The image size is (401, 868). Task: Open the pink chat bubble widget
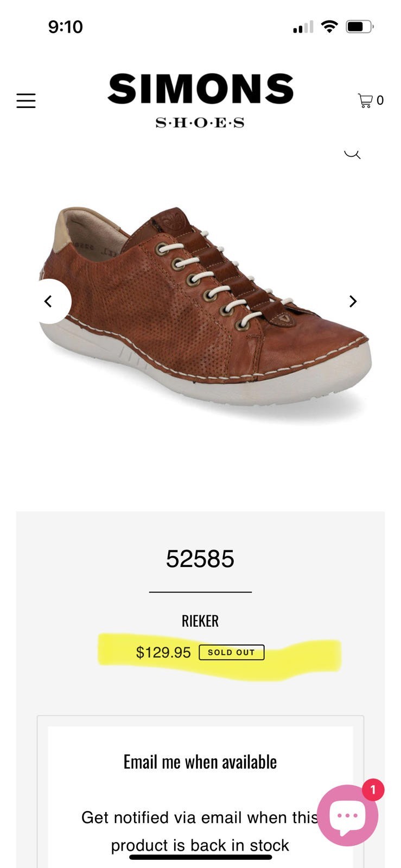point(347,815)
